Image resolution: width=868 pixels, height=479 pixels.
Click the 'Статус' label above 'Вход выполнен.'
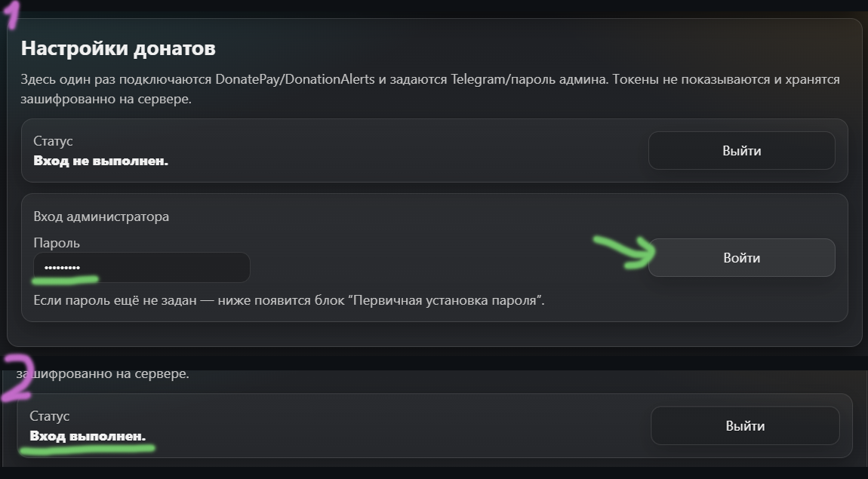[49, 416]
